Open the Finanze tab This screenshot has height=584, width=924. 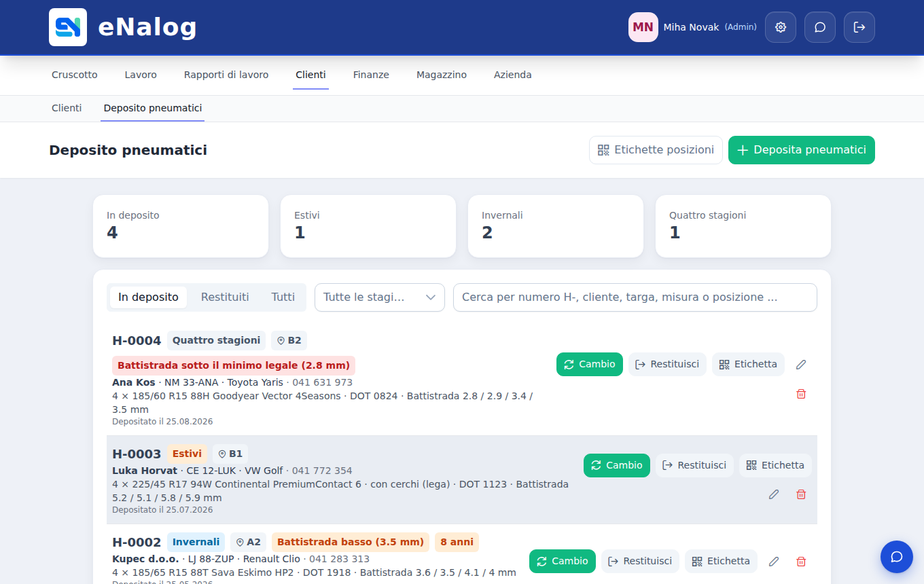tap(371, 75)
